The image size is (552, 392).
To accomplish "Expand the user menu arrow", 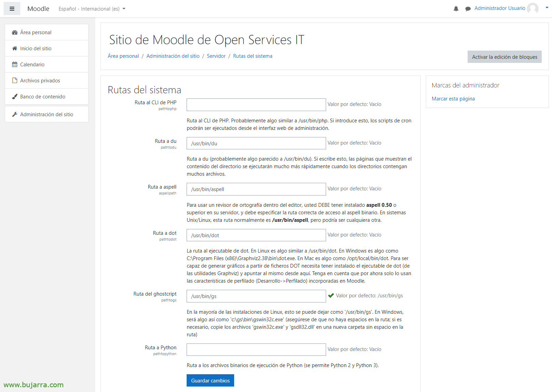I will pyautogui.click(x=547, y=8).
